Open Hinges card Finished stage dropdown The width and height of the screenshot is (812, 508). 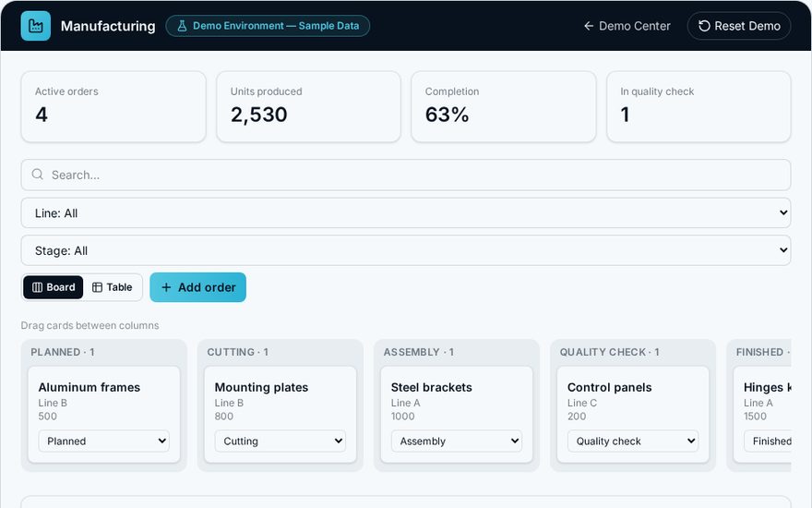pyautogui.click(x=768, y=441)
